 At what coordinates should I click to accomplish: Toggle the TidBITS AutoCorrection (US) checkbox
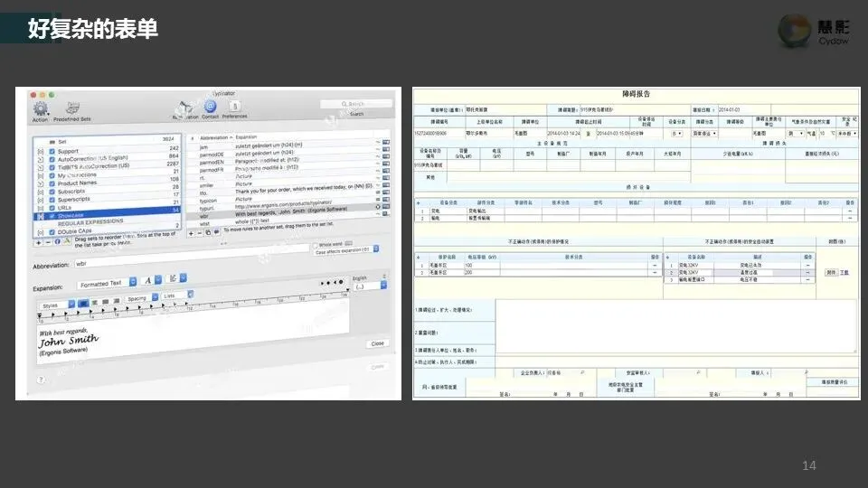pyautogui.click(x=52, y=167)
